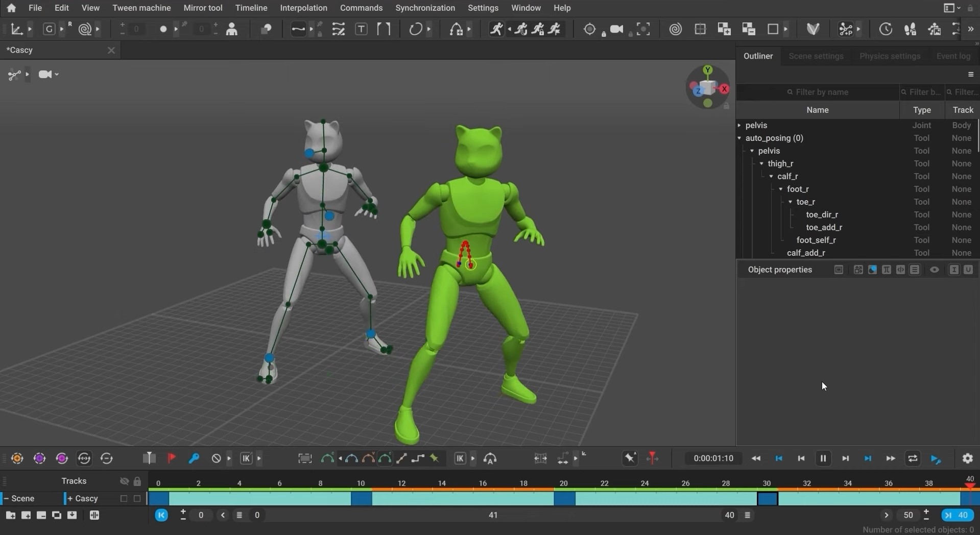Click the viewport orientation gizmo X axis

724,89
